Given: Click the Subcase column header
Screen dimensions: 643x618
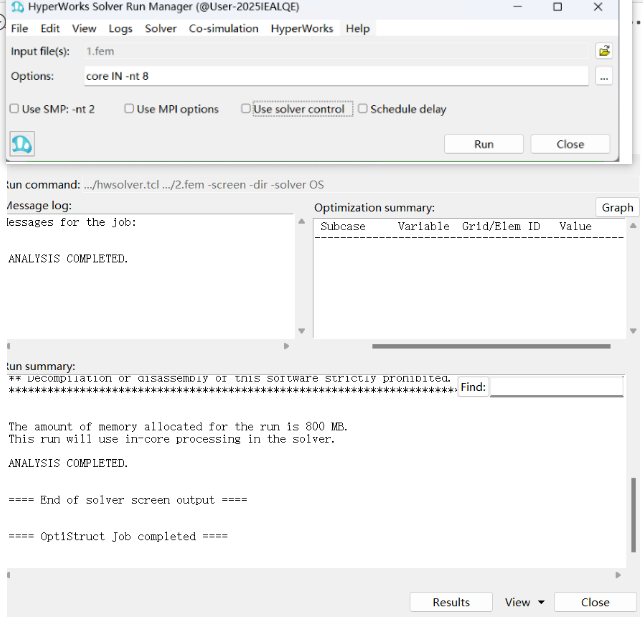Looking at the screenshot, I should tap(343, 226).
